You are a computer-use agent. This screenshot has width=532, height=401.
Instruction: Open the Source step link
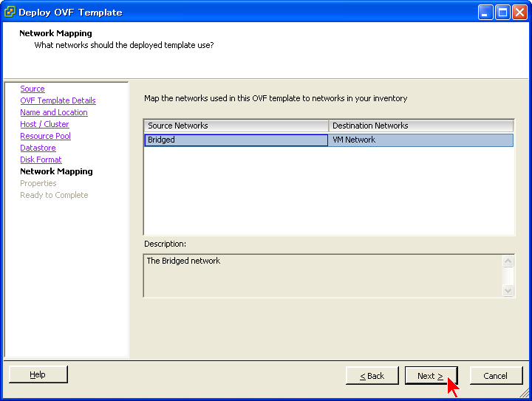(33, 89)
